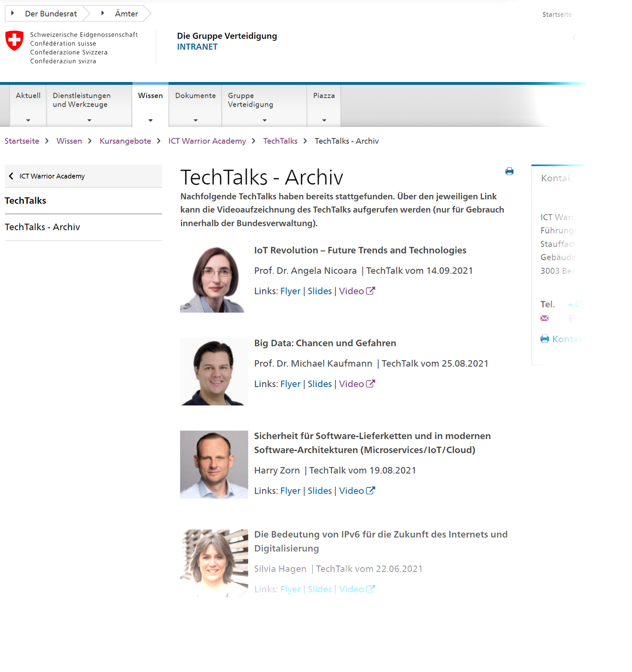The width and height of the screenshot is (632, 672).
Task: Click the email envelope icon in contact box
Action: [x=544, y=318]
